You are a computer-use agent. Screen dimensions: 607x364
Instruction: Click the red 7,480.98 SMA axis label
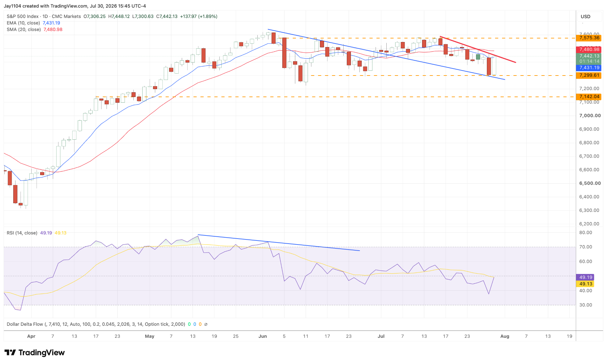(x=589, y=49)
